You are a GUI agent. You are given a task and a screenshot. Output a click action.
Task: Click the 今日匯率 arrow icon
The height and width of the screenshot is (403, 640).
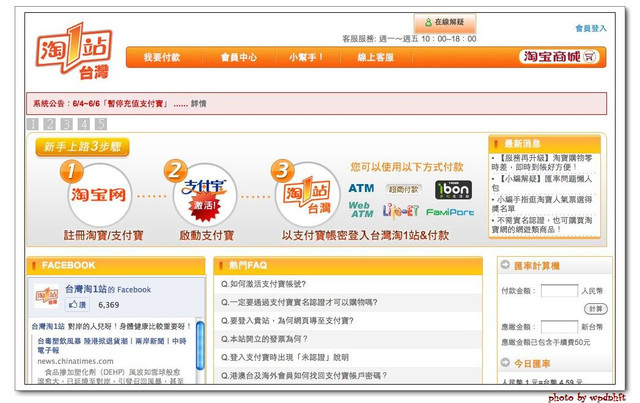(x=505, y=363)
